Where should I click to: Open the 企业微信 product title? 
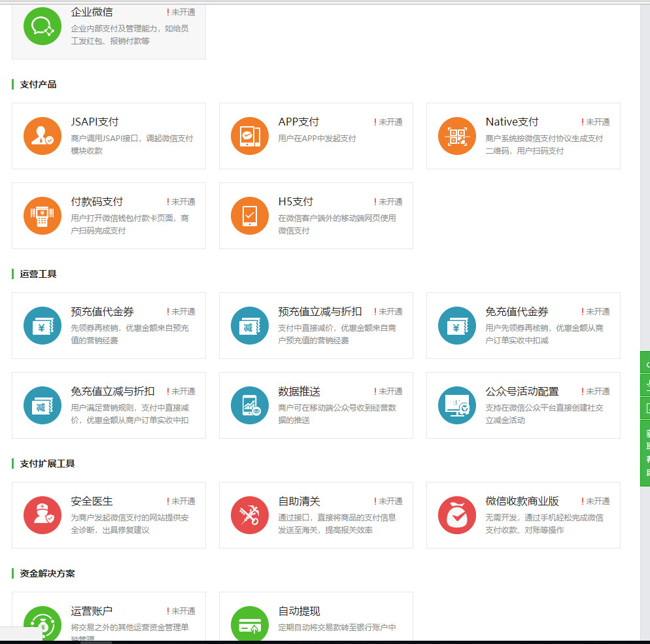tap(92, 12)
